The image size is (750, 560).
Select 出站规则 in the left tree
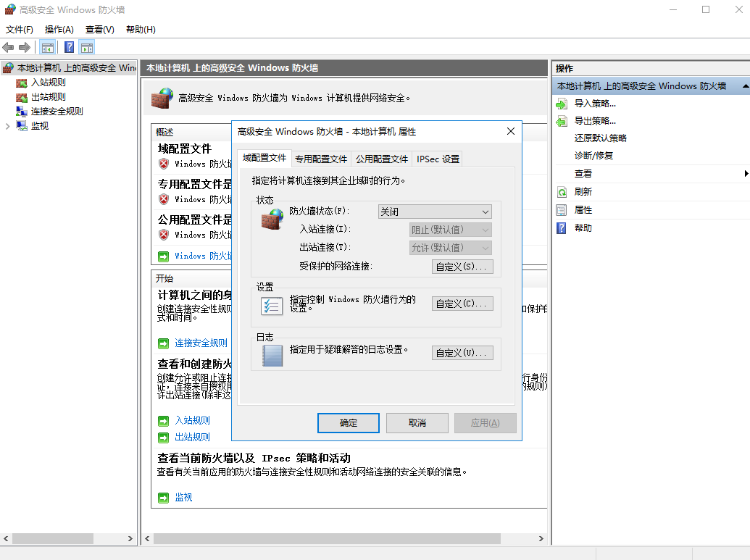tap(48, 97)
